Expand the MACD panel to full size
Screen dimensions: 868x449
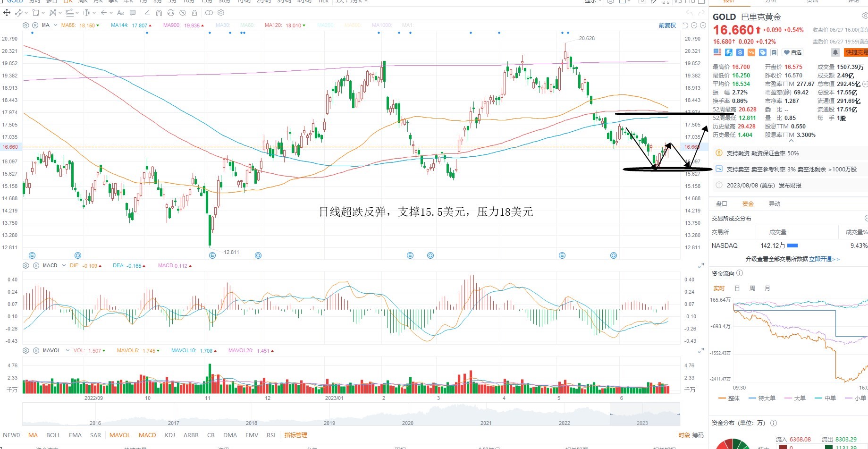(701, 266)
